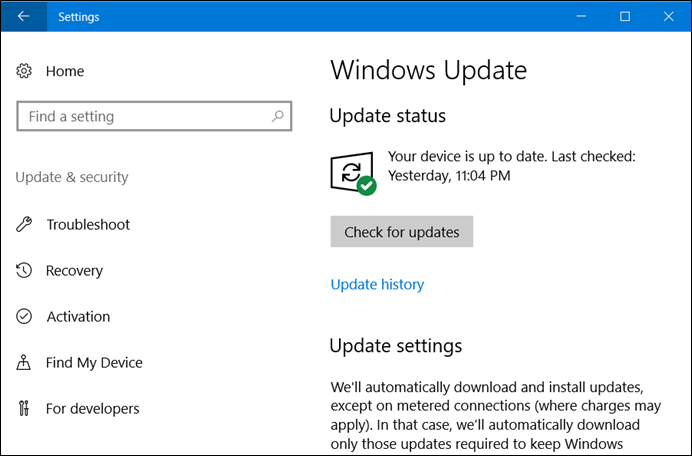
Task: Click the Settings title text
Action: click(x=79, y=17)
